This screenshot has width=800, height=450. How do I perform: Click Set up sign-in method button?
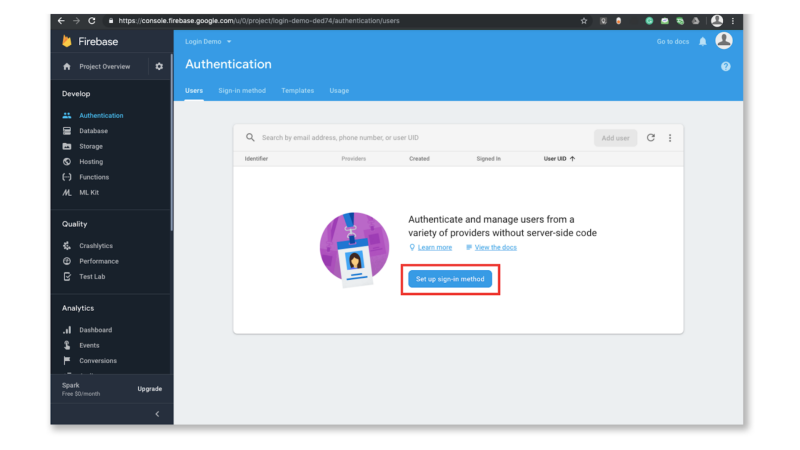pyautogui.click(x=450, y=279)
